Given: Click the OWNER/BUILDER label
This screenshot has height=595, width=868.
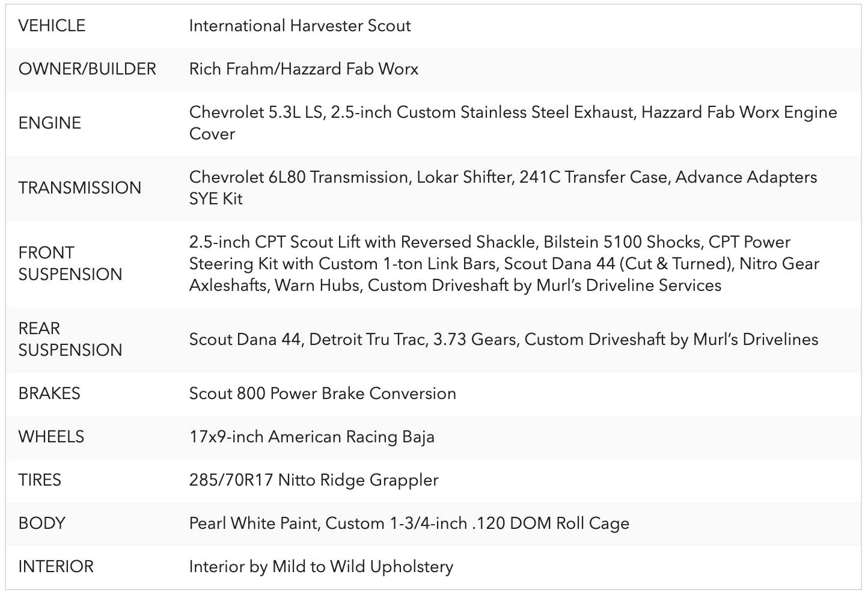Looking at the screenshot, I should (87, 69).
